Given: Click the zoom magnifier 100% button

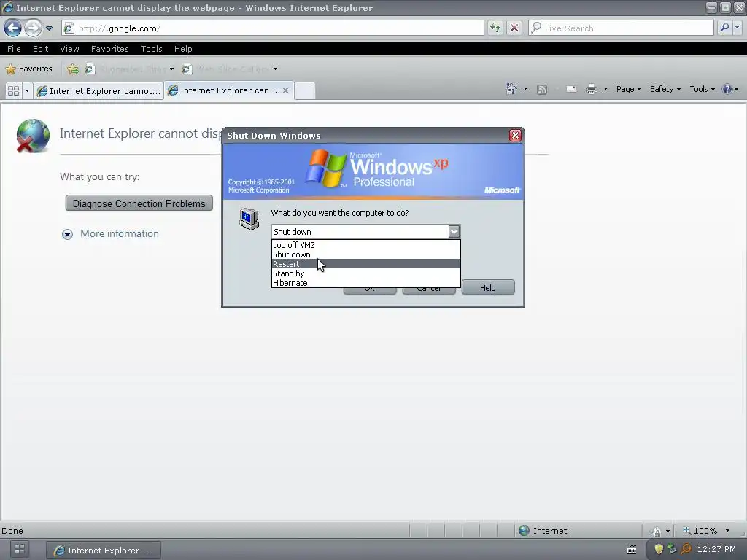Looking at the screenshot, I should tap(700, 531).
